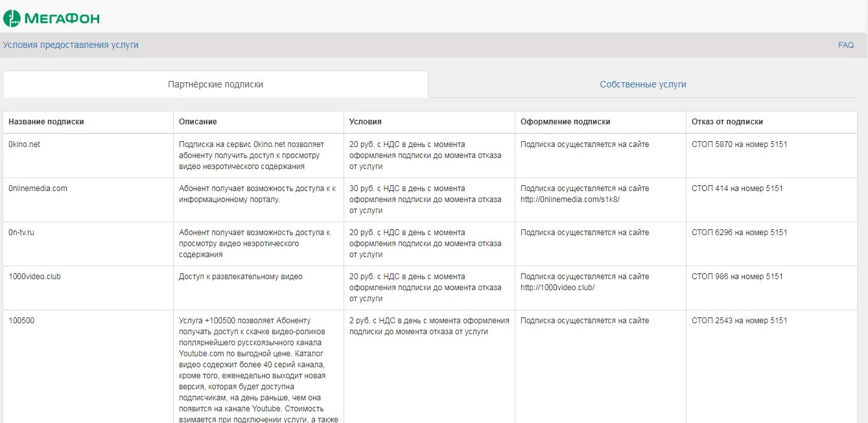Screen dimensions: 868x423
Task: Click the 0n-tv.ru description text
Action: [x=255, y=244]
